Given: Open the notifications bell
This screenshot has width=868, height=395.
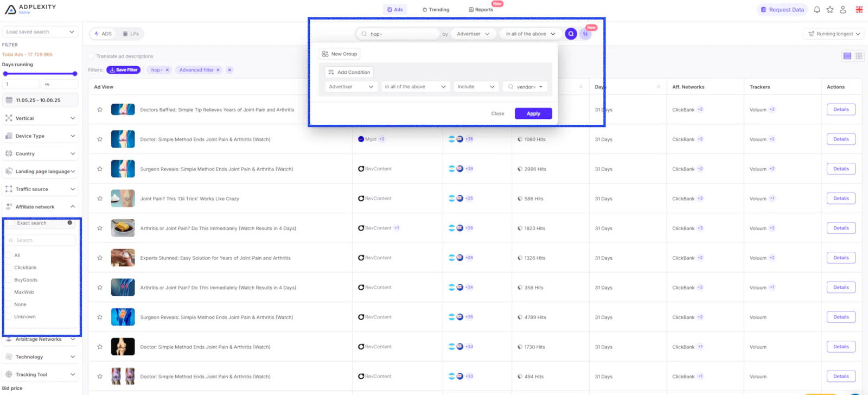Looking at the screenshot, I should [817, 10].
